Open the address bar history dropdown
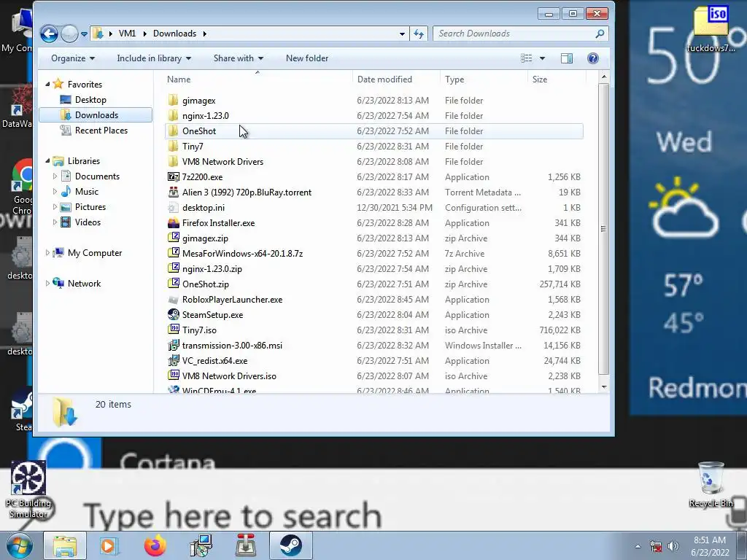The height and width of the screenshot is (560, 747). coord(402,34)
